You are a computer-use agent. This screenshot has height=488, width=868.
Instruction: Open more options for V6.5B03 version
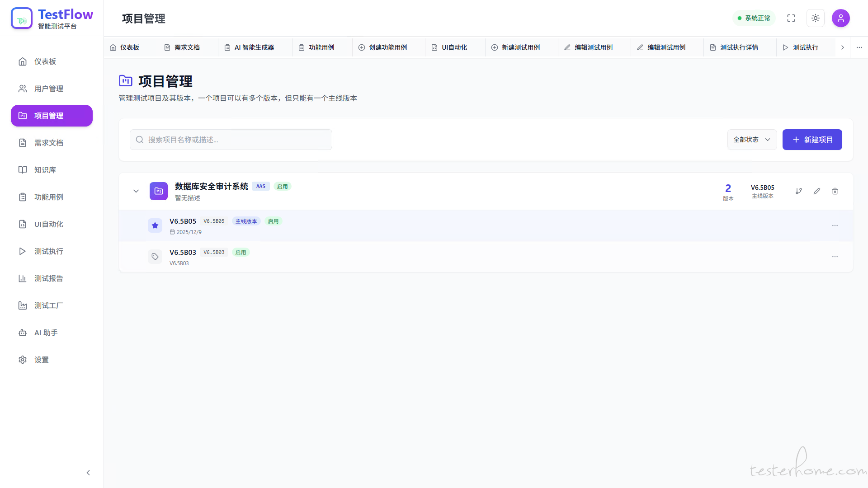tap(835, 257)
